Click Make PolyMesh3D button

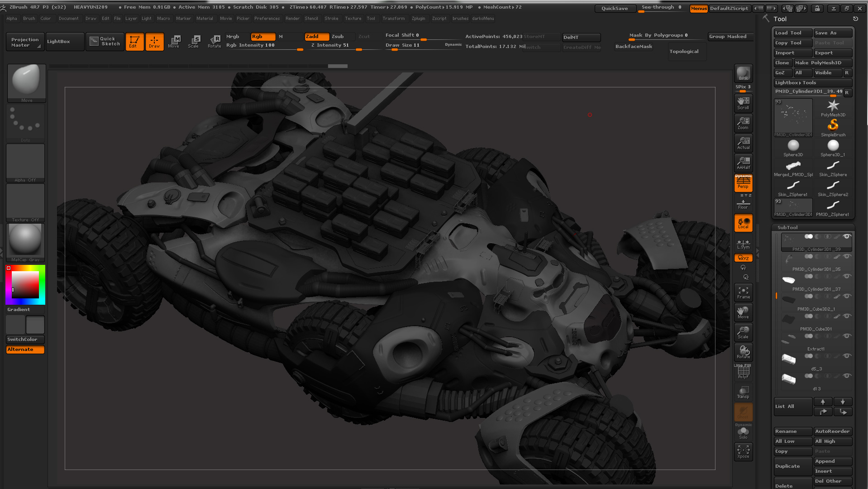[823, 63]
